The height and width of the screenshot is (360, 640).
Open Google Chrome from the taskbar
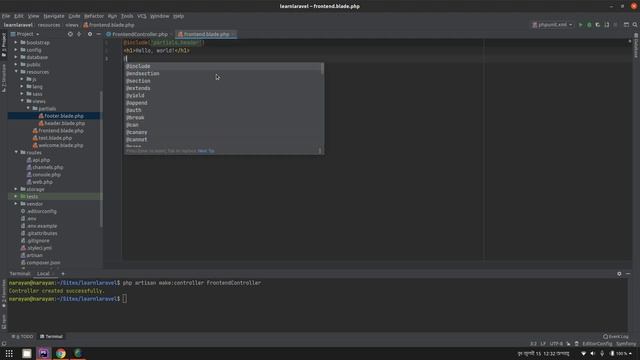coord(61,353)
